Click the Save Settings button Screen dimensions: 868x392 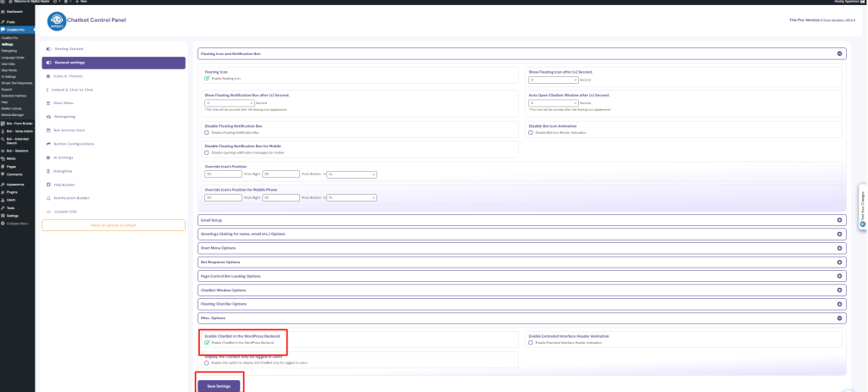[x=219, y=386]
